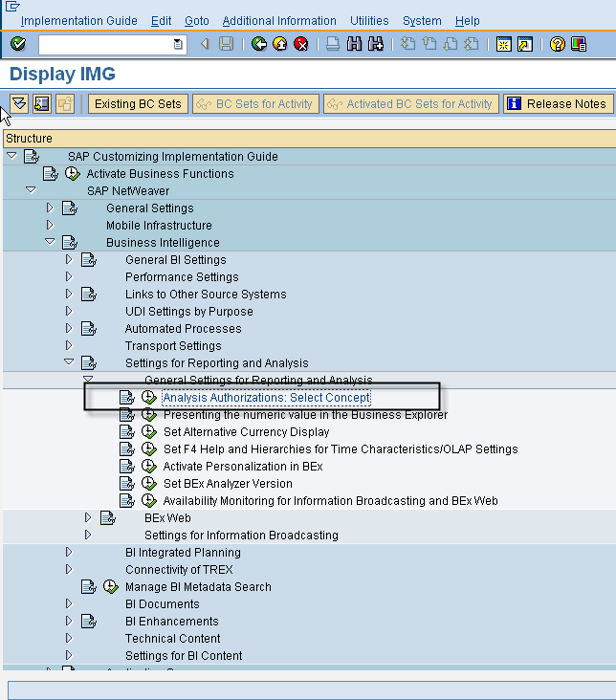The height and width of the screenshot is (700, 616).
Task: Collapse the SAP NetWeaver node
Action: point(31,189)
